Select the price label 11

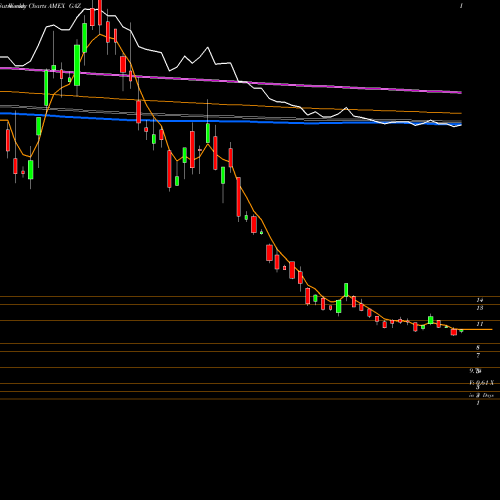point(480,324)
